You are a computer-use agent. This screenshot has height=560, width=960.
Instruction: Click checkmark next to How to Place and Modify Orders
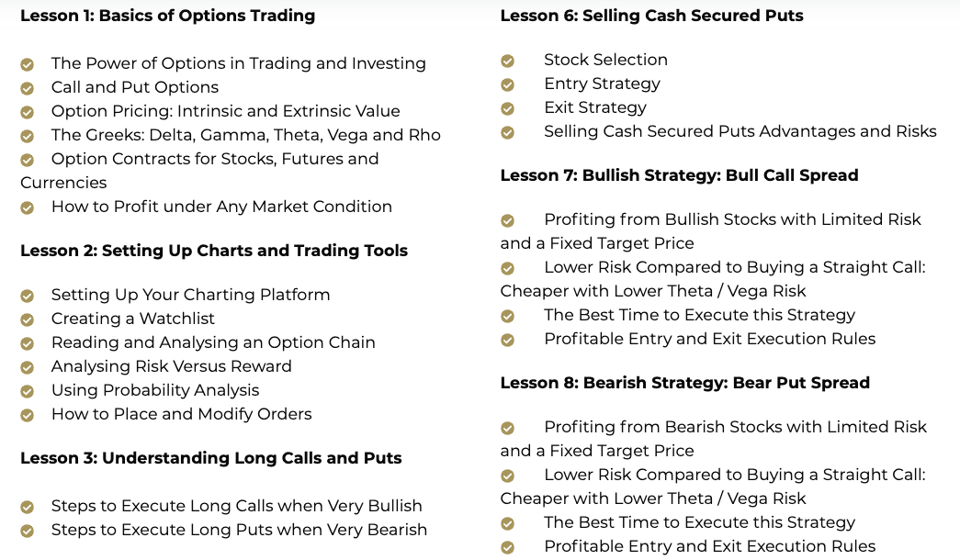point(27,416)
